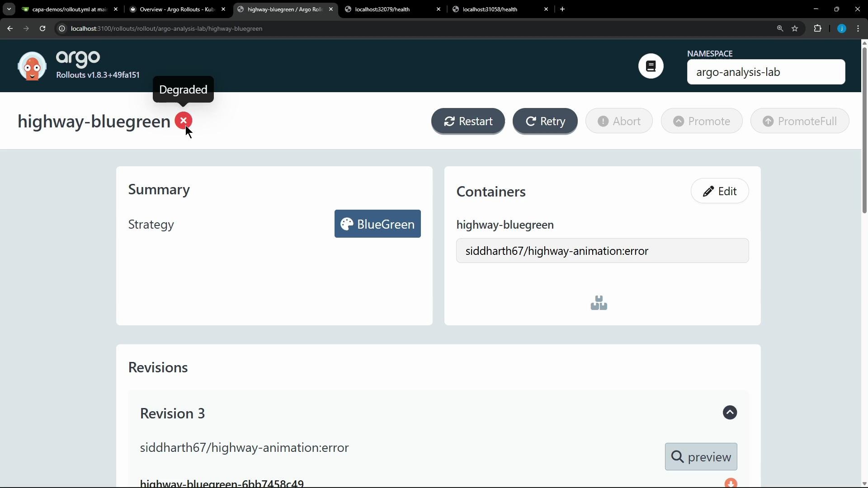
Task: Click Revision 3 image name text
Action: (244, 447)
